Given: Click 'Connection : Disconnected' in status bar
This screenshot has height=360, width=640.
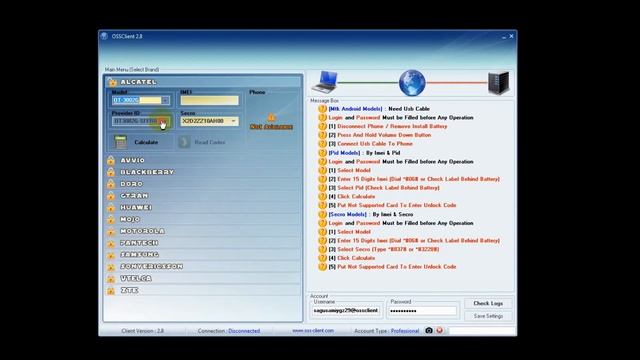Looking at the screenshot, I should pos(229,331).
